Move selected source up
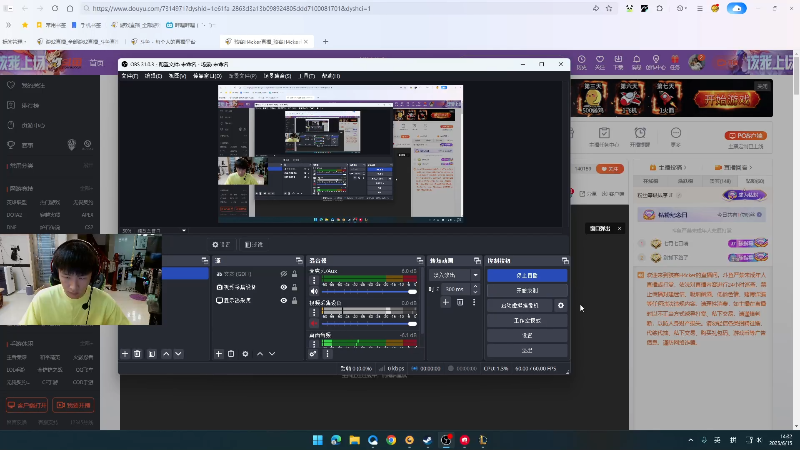This screenshot has width=800, height=450. point(260,354)
